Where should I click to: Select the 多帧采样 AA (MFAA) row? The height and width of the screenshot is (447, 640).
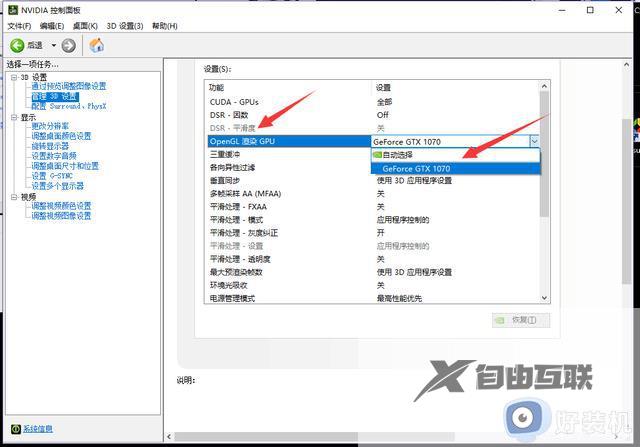[373, 193]
